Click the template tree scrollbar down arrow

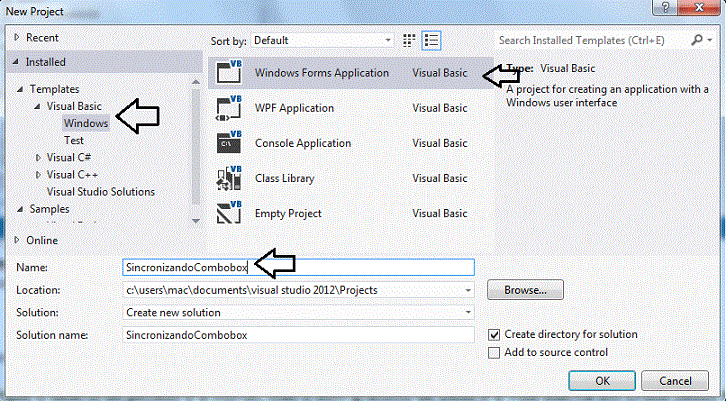coord(196,221)
